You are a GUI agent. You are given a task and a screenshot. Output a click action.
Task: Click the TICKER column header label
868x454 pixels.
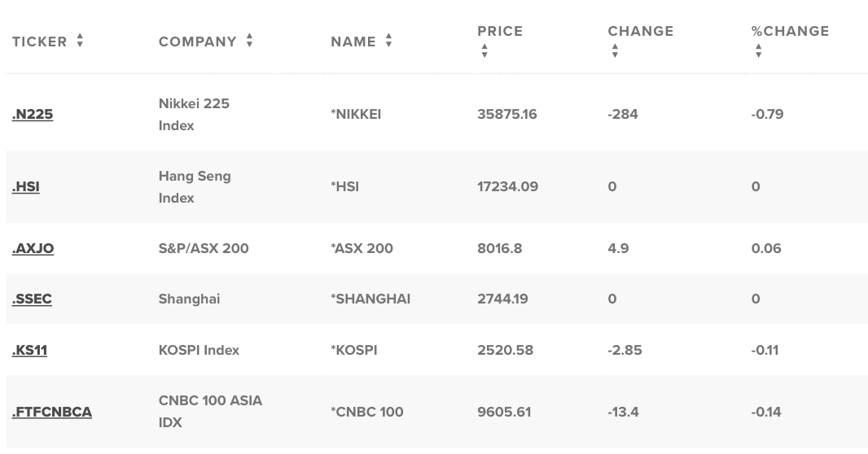[39, 41]
